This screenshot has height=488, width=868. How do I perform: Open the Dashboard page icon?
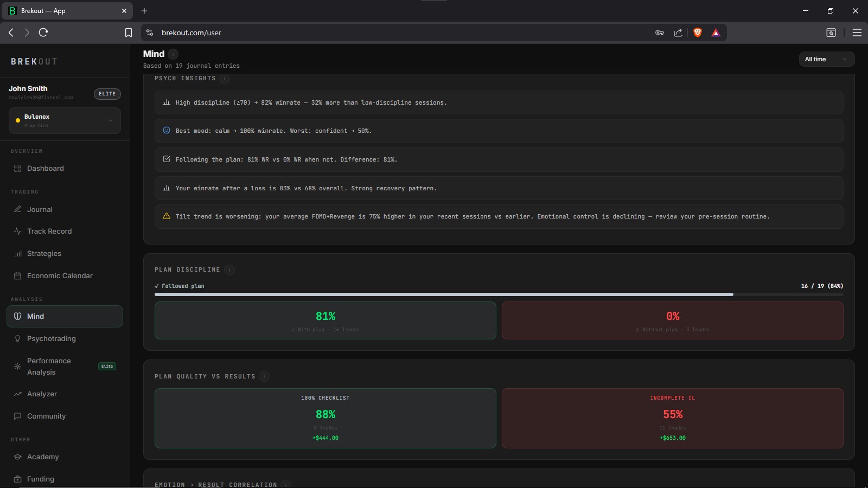(17, 169)
